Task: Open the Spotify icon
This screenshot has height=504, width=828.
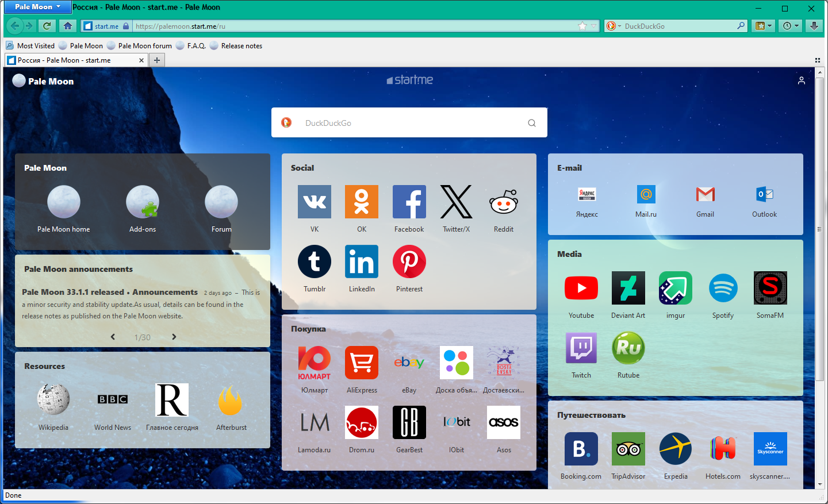Action: click(x=723, y=288)
